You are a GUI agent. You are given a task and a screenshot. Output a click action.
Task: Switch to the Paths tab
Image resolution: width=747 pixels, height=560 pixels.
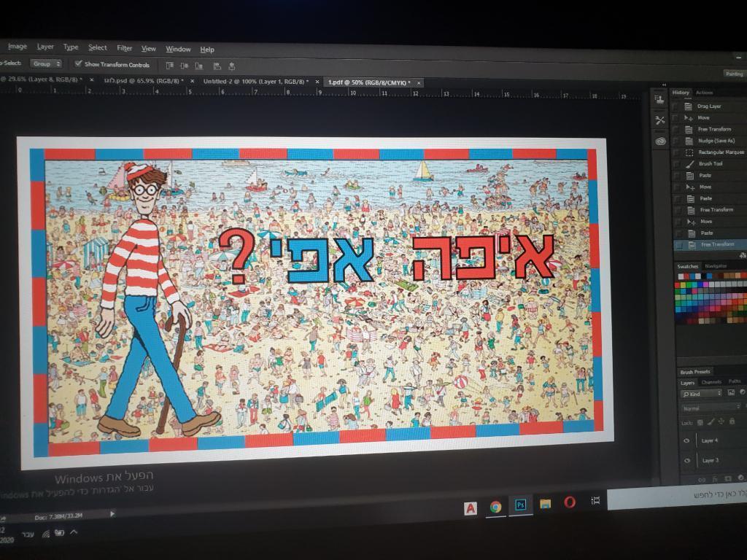735,381
